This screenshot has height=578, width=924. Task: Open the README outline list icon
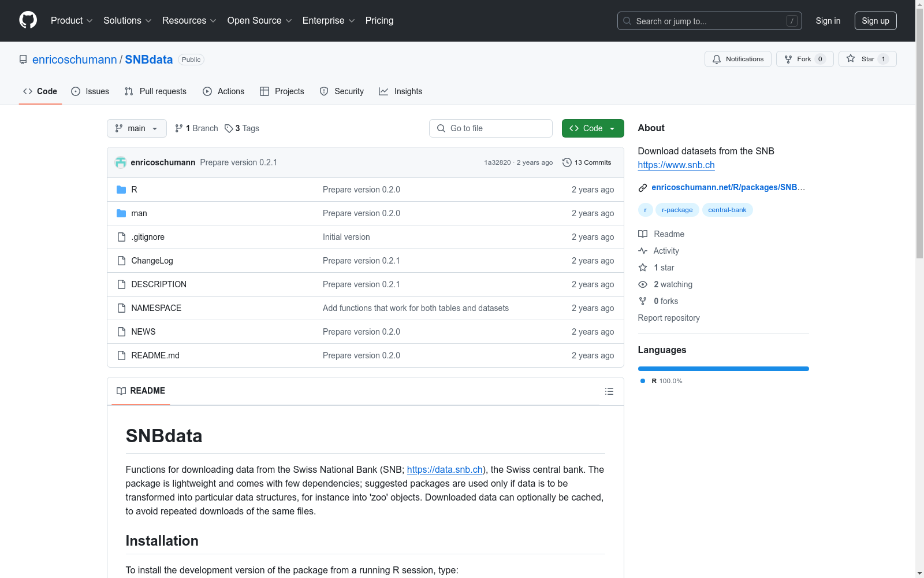(x=609, y=391)
